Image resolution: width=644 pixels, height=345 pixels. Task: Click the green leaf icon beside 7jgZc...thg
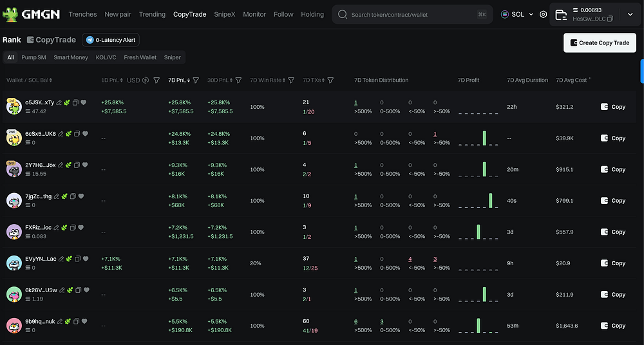pyautogui.click(x=64, y=196)
